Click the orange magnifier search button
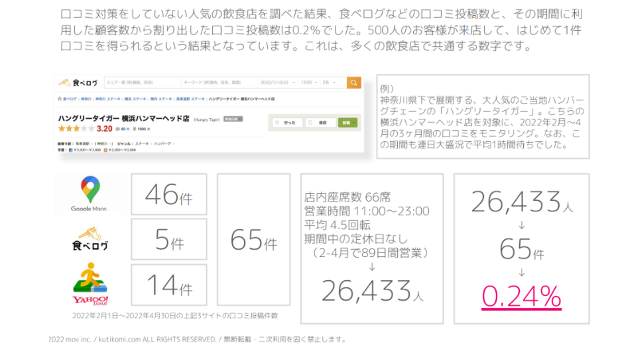Image resolution: width=644 pixels, height=347 pixels. tap(354, 83)
